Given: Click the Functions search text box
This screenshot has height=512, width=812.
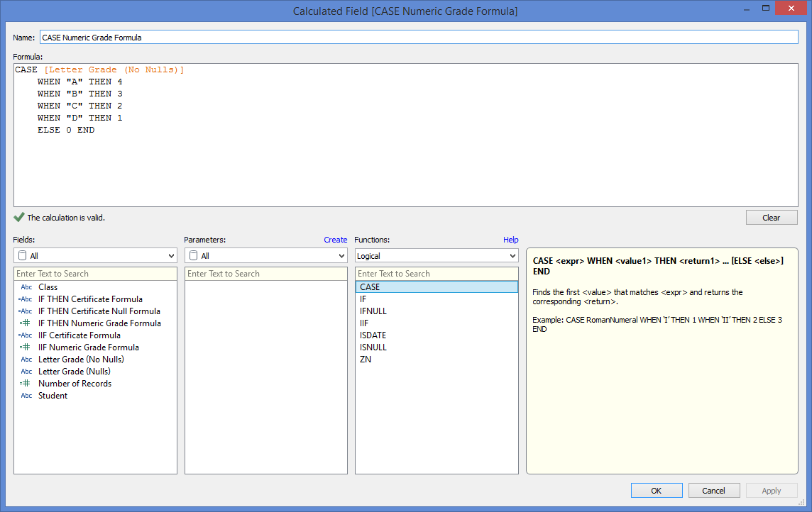Looking at the screenshot, I should (x=437, y=274).
